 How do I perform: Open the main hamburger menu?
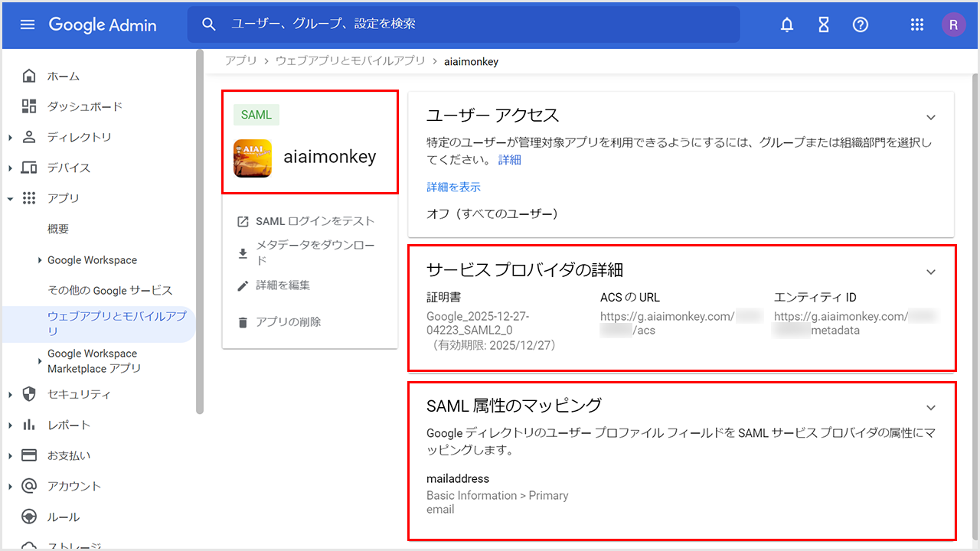tap(28, 24)
